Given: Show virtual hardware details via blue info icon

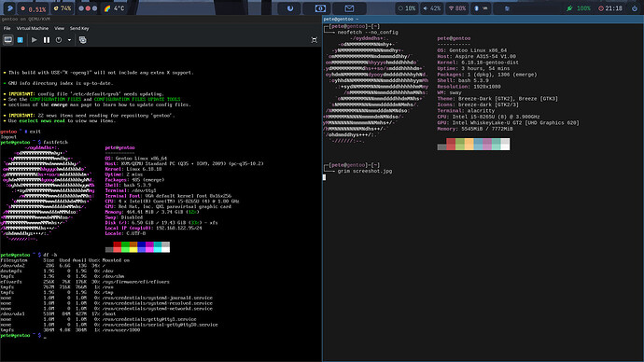Looking at the screenshot, I should point(21,40).
